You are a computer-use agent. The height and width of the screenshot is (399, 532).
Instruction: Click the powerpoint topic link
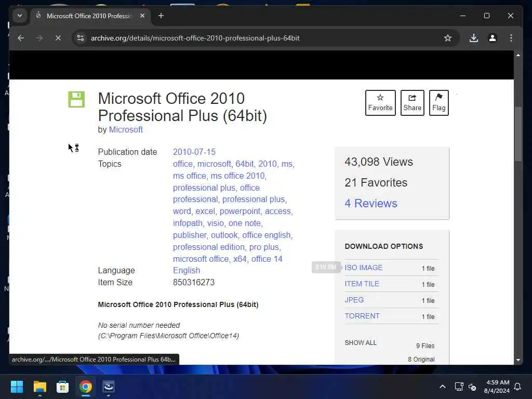[x=240, y=211]
